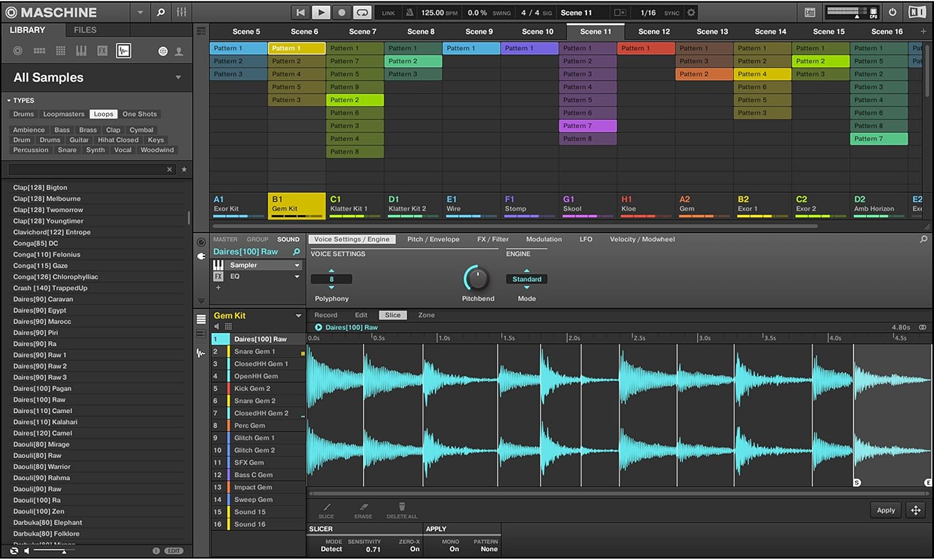This screenshot has height=560, width=934.
Task: Select the FX filter icon in the Library
Action: point(102,51)
